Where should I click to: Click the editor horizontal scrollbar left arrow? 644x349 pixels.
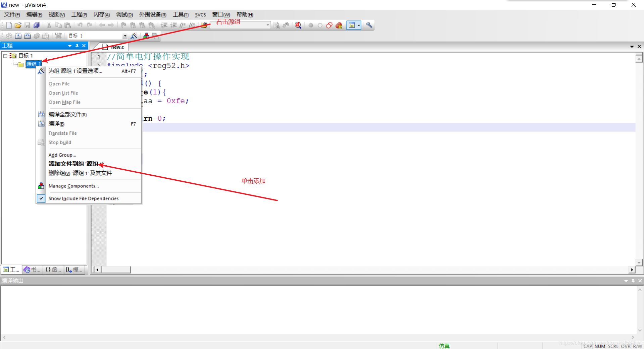point(97,270)
